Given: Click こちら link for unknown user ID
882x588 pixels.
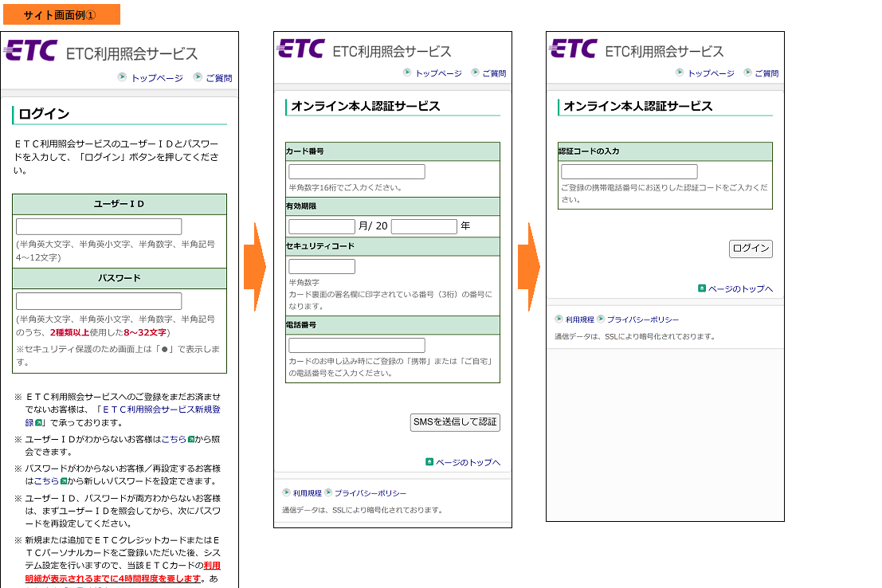Looking at the screenshot, I should [x=174, y=439].
